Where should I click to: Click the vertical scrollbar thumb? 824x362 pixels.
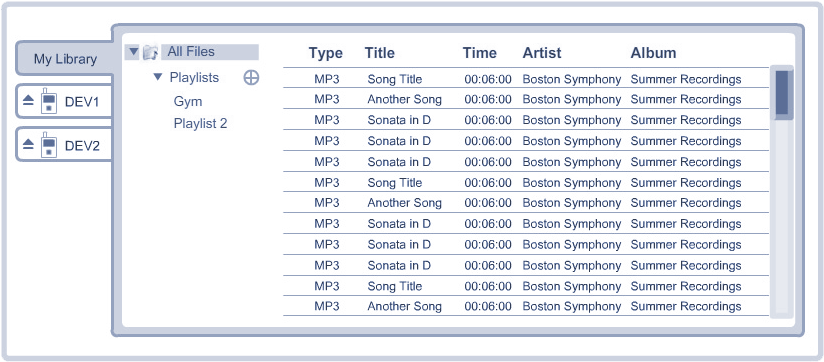tap(782, 92)
